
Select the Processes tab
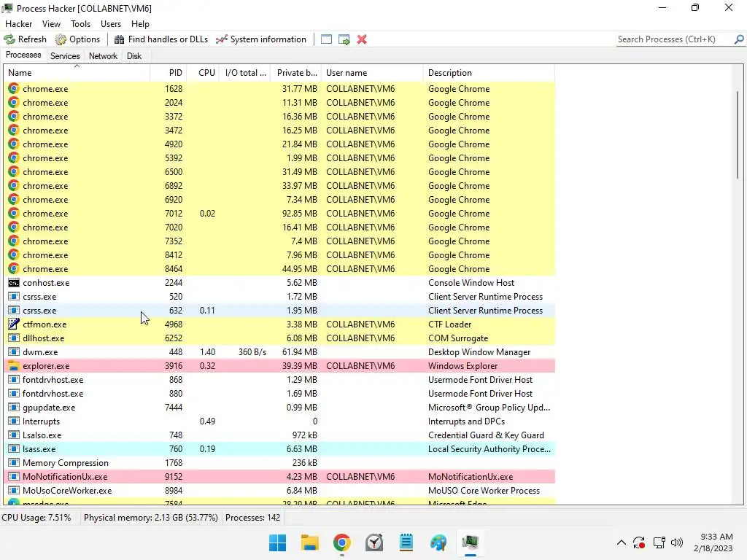(x=23, y=55)
